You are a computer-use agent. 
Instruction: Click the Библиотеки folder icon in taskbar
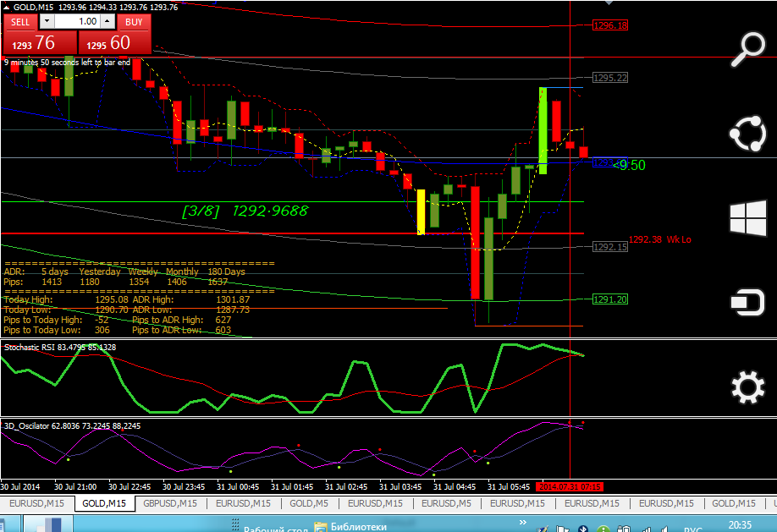pyautogui.click(x=321, y=527)
